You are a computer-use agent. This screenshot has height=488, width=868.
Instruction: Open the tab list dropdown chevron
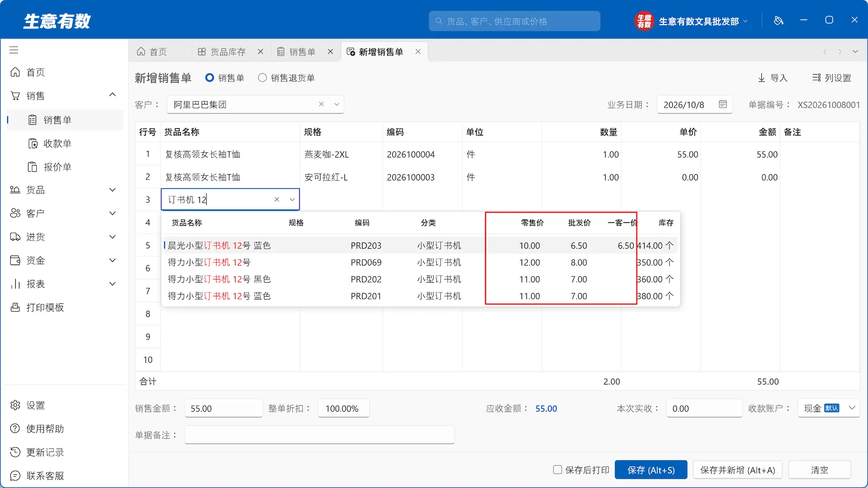(855, 52)
